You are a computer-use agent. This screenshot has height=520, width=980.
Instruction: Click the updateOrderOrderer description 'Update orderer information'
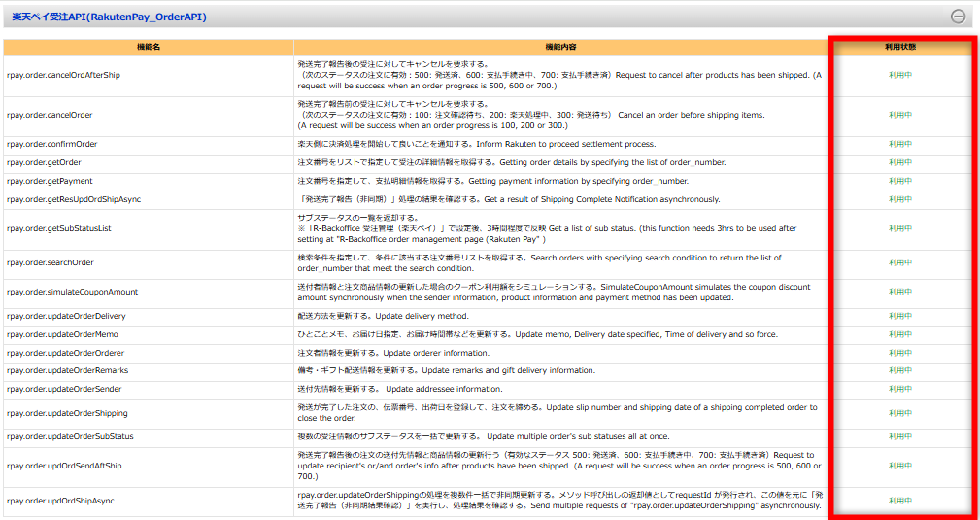pos(393,353)
